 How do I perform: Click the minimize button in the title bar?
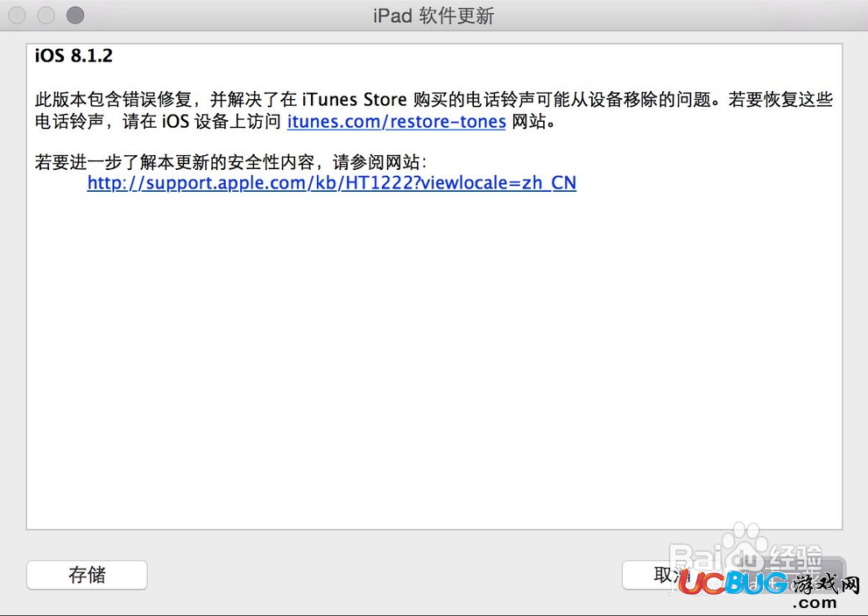coord(46,15)
